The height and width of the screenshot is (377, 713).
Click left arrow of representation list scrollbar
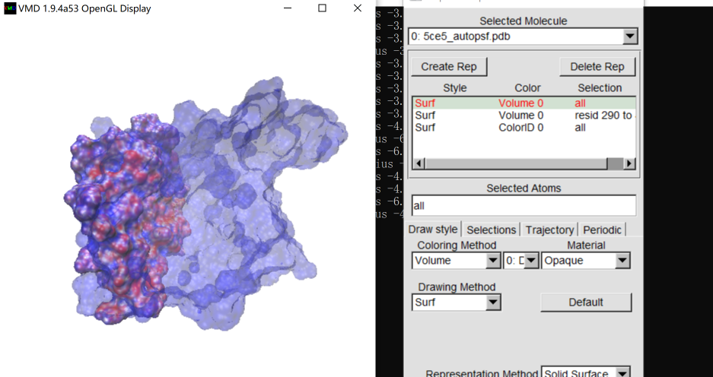(x=419, y=163)
